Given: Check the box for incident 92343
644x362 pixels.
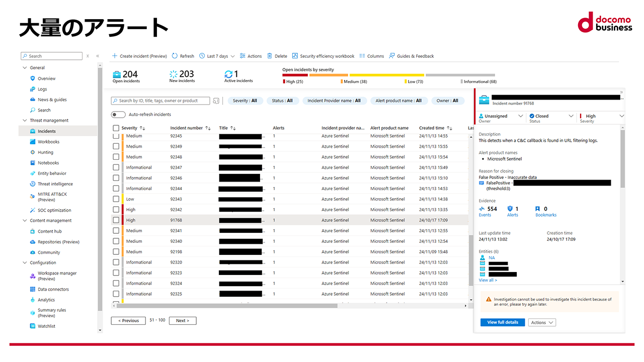Looking at the screenshot, I should pyautogui.click(x=116, y=199).
